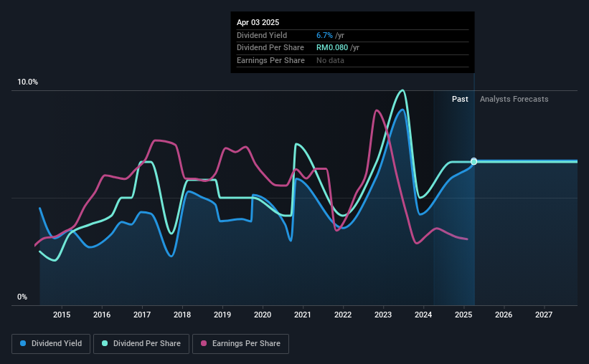The width and height of the screenshot is (589, 364).
Task: Click the blue Dividend Yield legend dot
Action: click(x=23, y=343)
